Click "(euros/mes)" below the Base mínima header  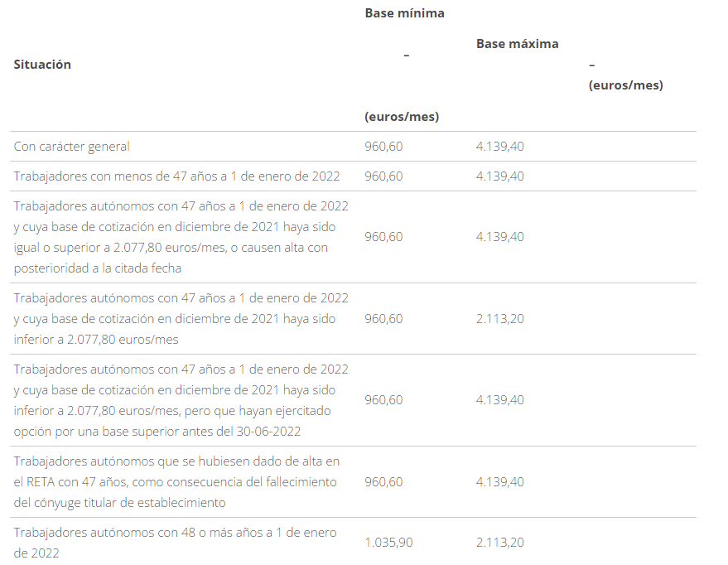pyautogui.click(x=402, y=117)
